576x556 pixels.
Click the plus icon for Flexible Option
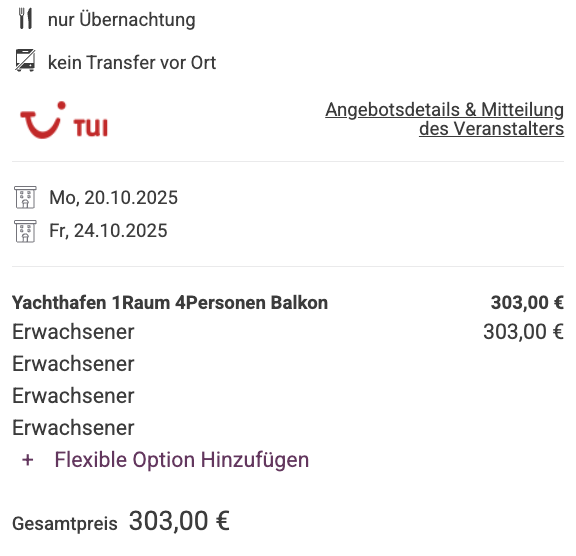click(x=28, y=460)
